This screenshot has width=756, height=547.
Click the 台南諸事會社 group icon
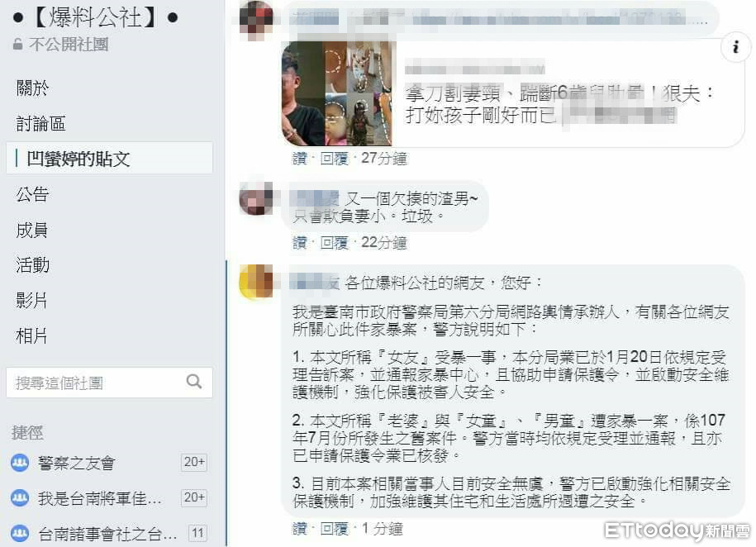click(20, 533)
